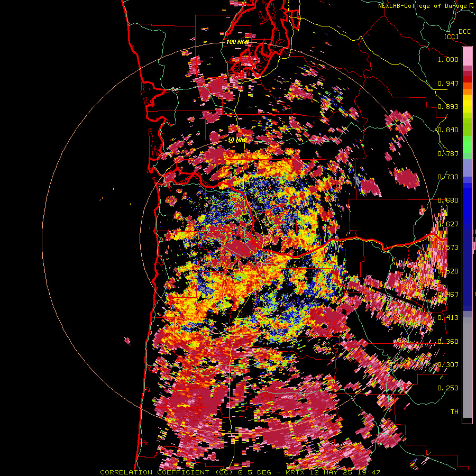Click the 0.467 scale value
The height and width of the screenshot is (476, 476).
(448, 295)
